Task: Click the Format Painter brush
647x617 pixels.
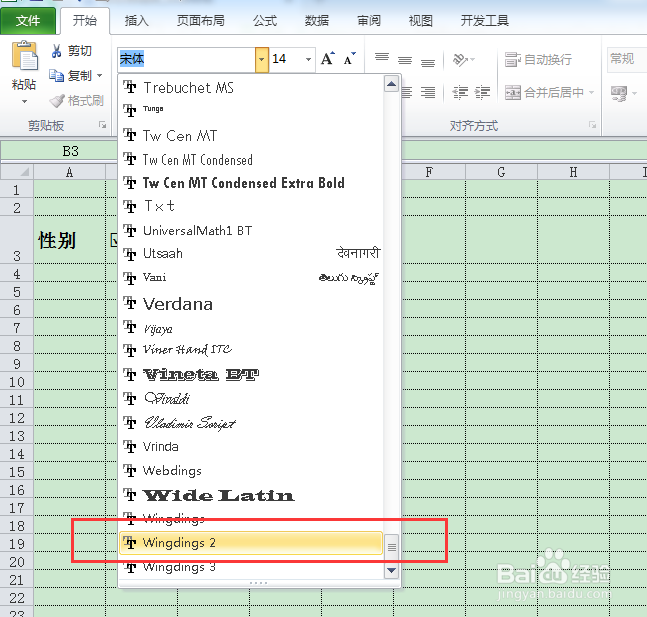Action: (x=76, y=100)
